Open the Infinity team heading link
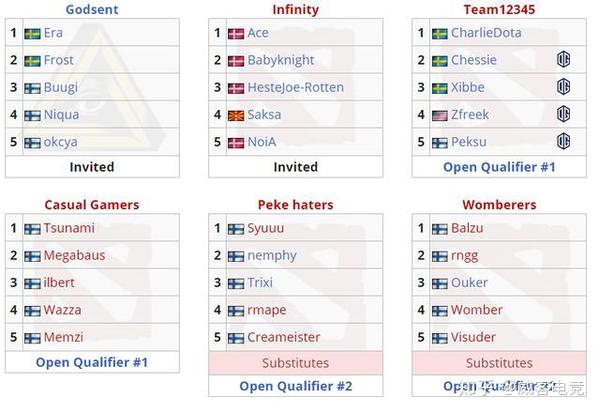The height and width of the screenshot is (413, 600). pyautogui.click(x=296, y=10)
